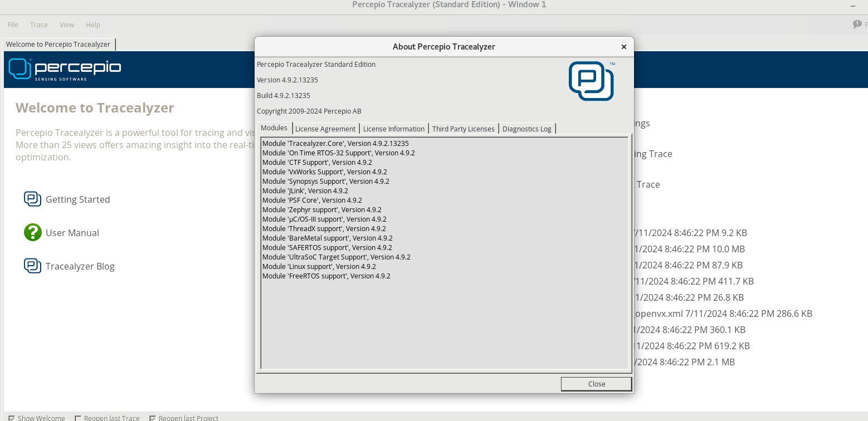Open the Help menu
The width and height of the screenshot is (868, 421).
[x=93, y=25]
